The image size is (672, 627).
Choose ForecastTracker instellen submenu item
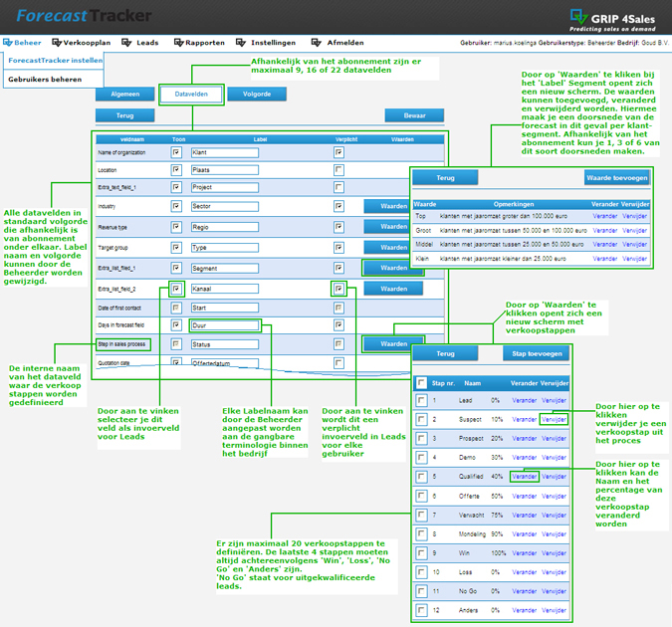[56, 61]
